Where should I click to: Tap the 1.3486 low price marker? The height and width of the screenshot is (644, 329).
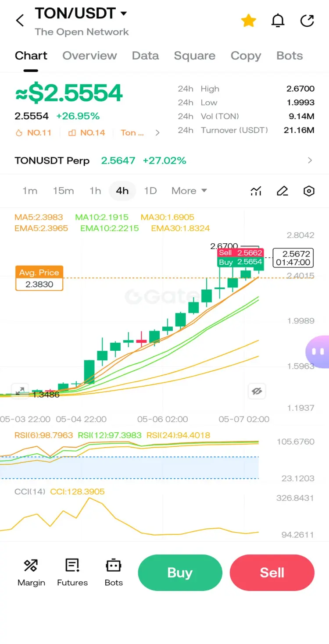tap(46, 395)
